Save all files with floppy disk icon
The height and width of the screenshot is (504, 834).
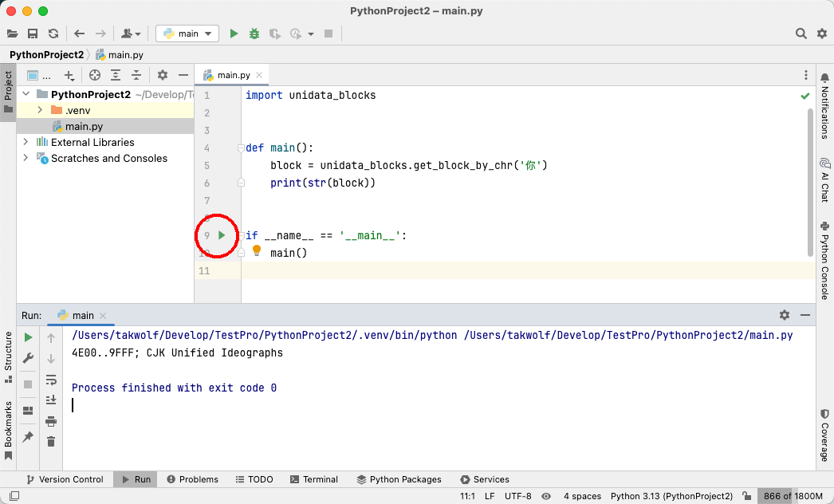click(x=33, y=33)
